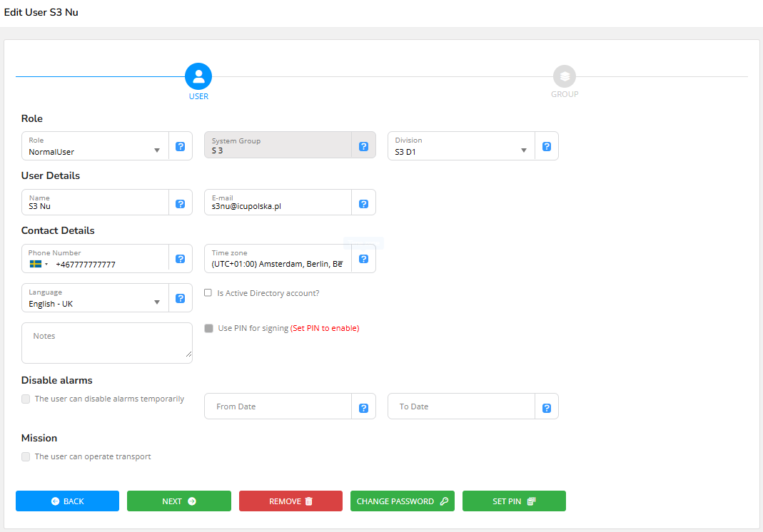
Task: Toggle Use PIN for signing checkbox
Action: [x=208, y=328]
